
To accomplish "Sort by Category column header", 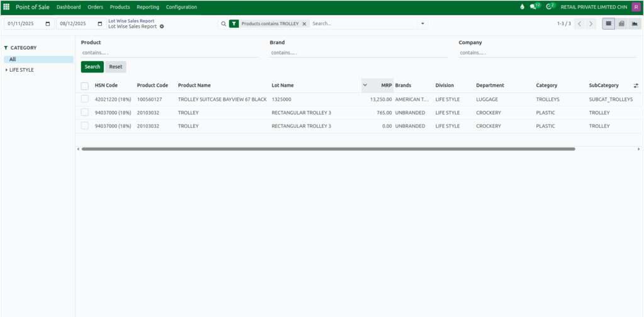I will pos(547,86).
